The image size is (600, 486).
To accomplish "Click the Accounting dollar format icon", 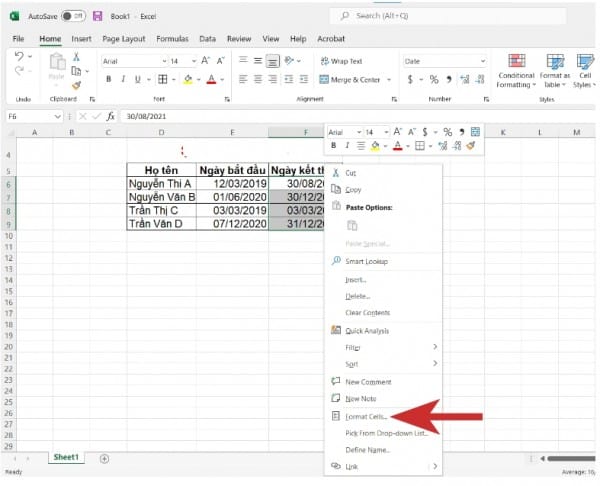I will (410, 79).
